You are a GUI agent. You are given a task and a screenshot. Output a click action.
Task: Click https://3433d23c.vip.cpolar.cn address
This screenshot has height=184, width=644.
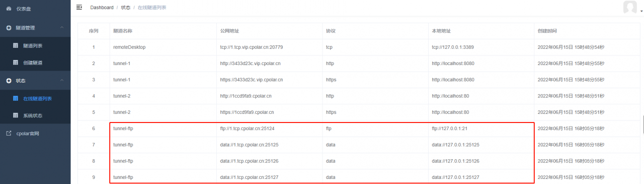point(252,80)
